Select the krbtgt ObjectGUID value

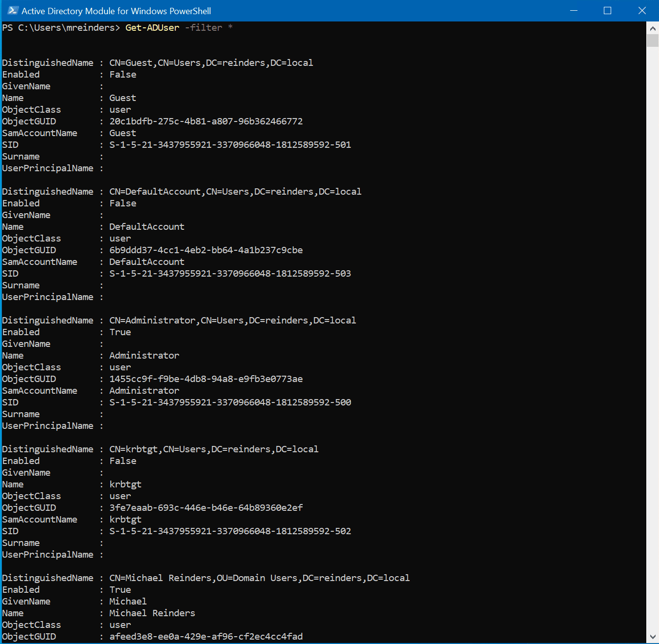tap(206, 507)
